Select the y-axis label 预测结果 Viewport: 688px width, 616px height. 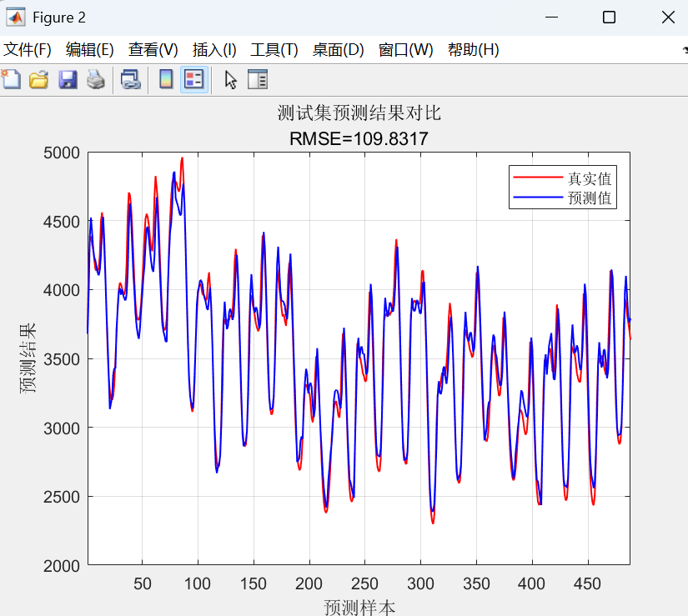tap(28, 358)
